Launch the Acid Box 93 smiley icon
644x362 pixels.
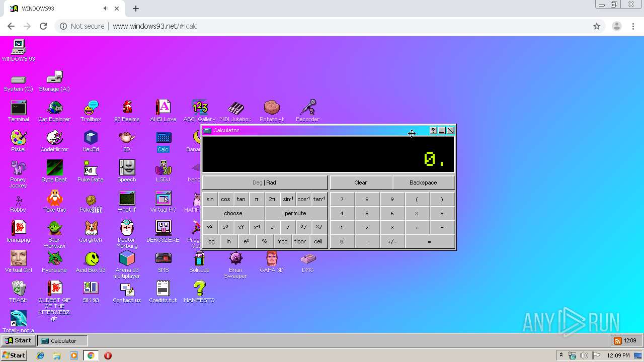tap(91, 261)
